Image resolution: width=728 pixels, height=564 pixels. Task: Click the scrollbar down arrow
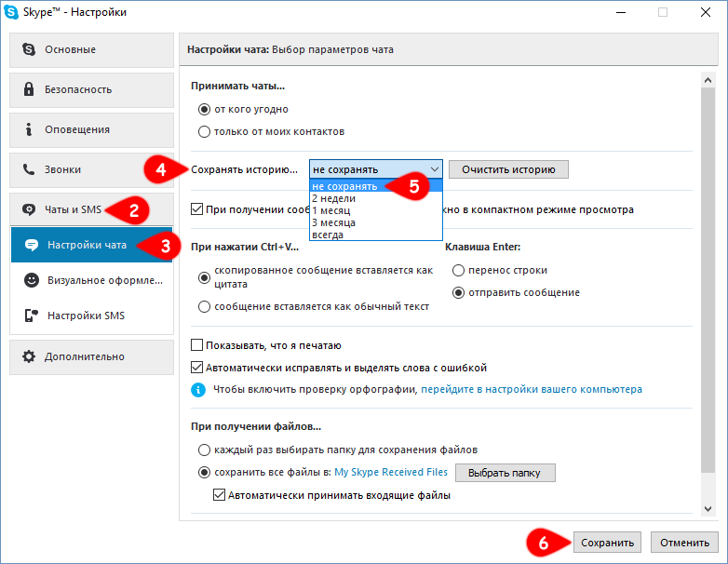pos(708,509)
